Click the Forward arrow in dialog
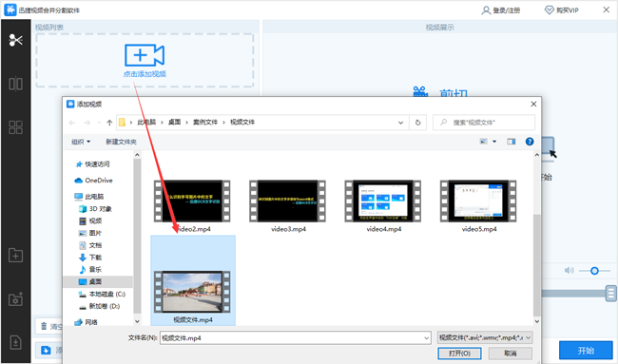The height and width of the screenshot is (364, 618). tap(87, 123)
